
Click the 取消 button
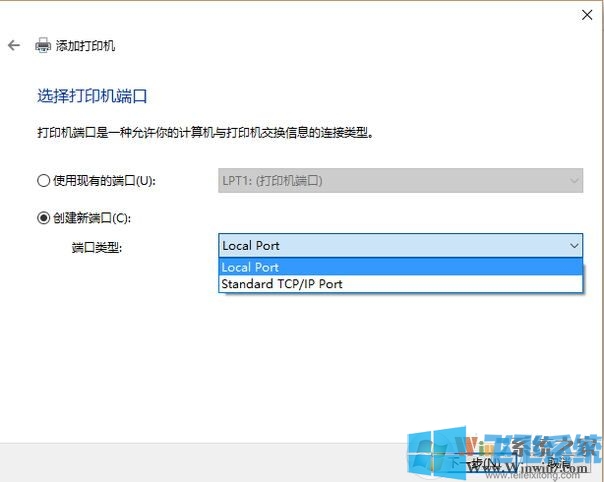[559, 464]
